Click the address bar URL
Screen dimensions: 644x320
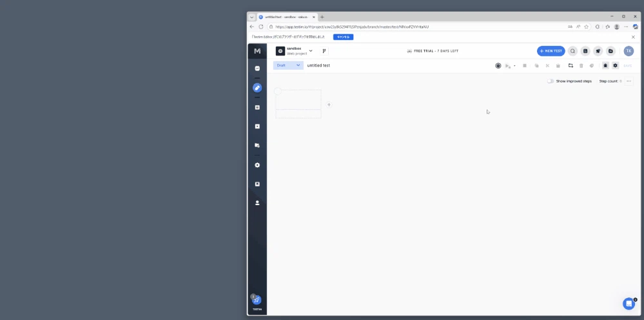[x=352, y=26]
